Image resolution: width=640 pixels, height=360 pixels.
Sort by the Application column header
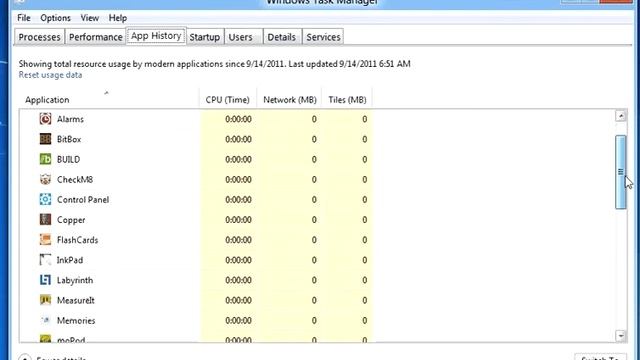pos(109,100)
